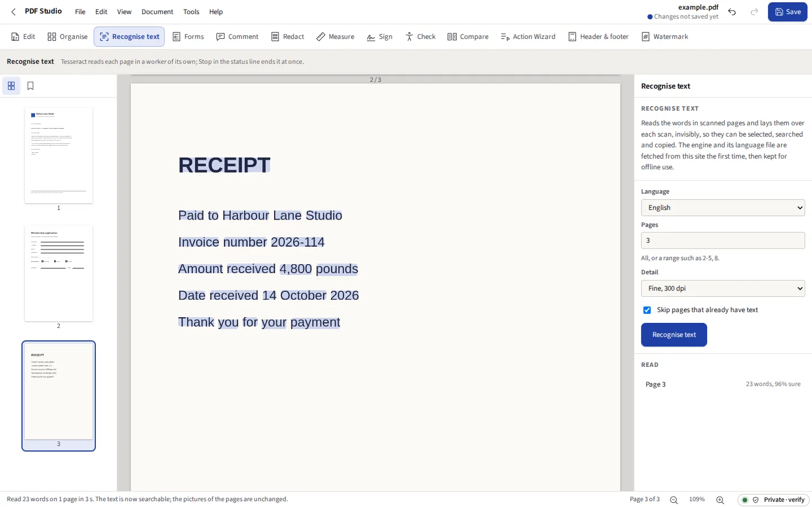Click the 109% zoom level value
The image size is (812, 508).
pos(697,500)
